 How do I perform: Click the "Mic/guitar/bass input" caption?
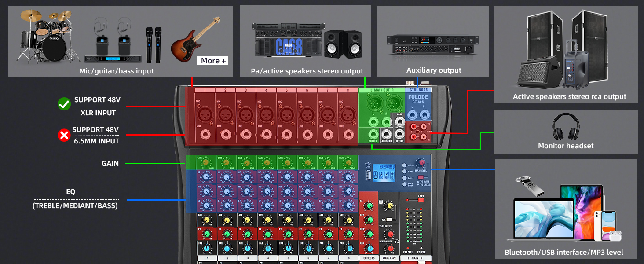117,71
